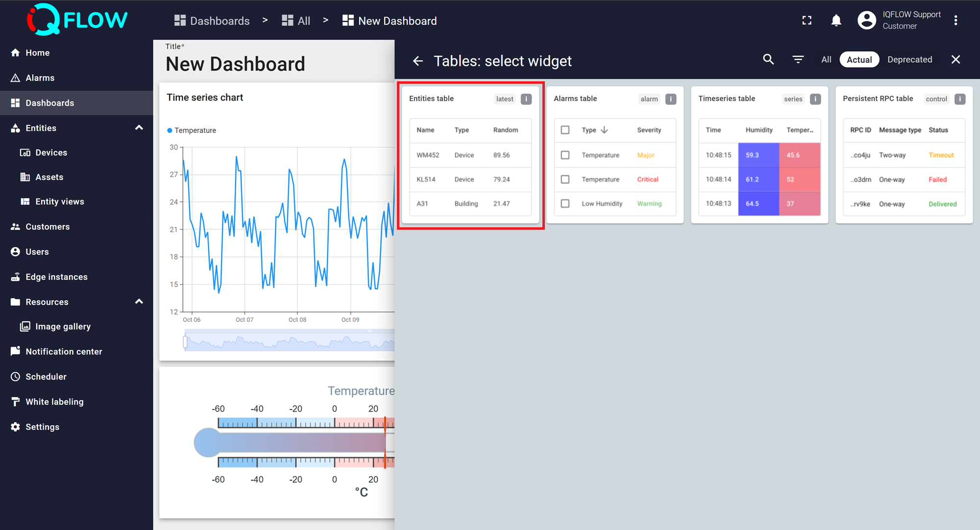Open the user menu three-dots icon
This screenshot has height=530, width=980.
click(955, 21)
